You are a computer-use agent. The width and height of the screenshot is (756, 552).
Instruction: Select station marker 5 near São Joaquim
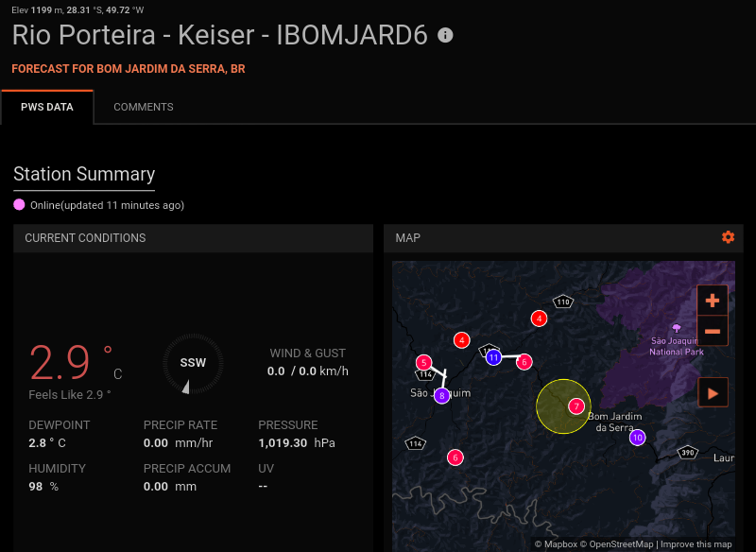[423, 362]
